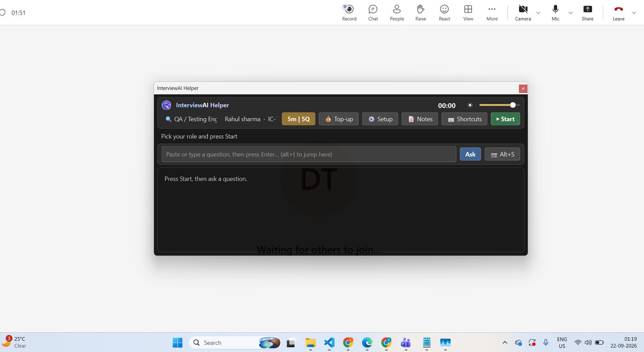Click the 5m | 5Q credits badge
The height and width of the screenshot is (352, 644).
(299, 119)
